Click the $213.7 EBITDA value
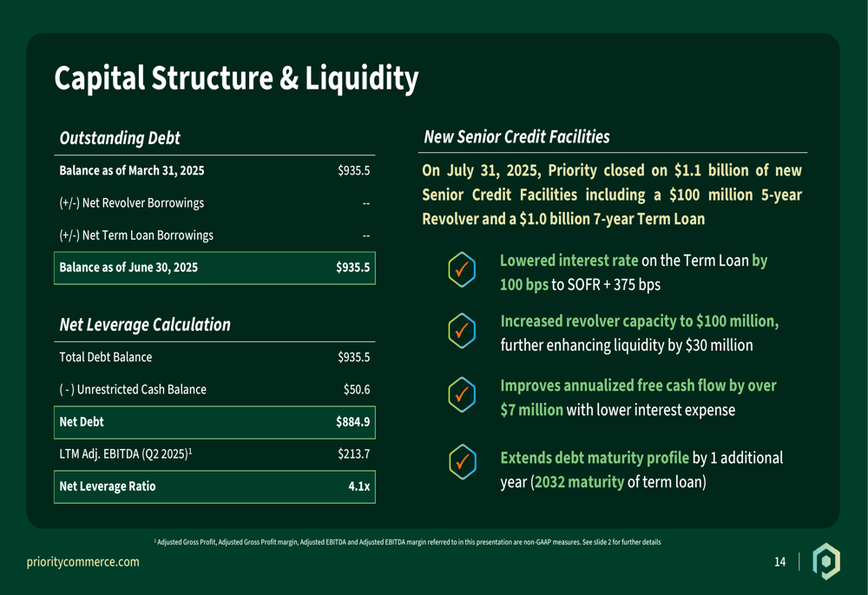868x595 pixels. point(354,454)
